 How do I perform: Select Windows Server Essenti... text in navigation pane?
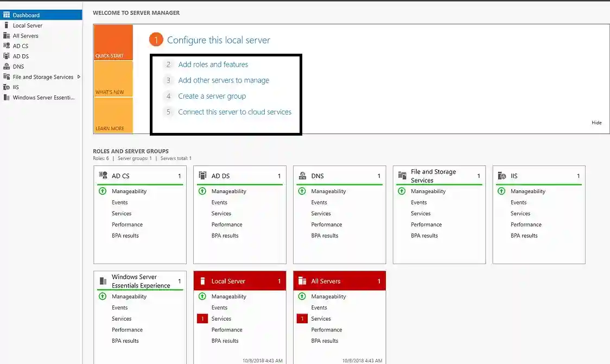(x=43, y=97)
